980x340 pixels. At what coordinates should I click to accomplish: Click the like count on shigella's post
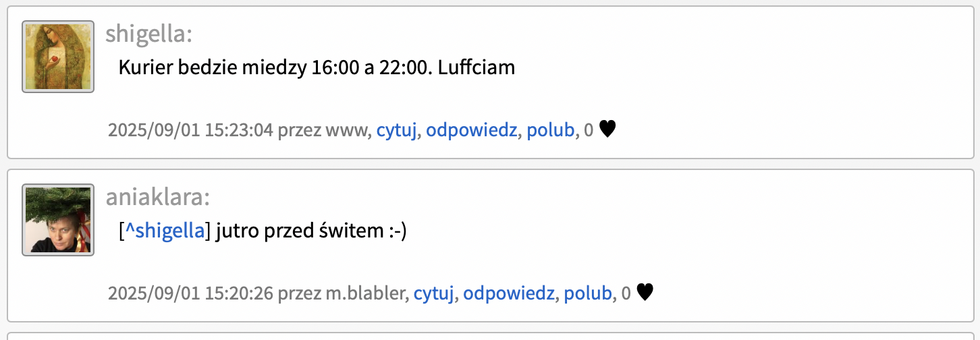(x=589, y=131)
